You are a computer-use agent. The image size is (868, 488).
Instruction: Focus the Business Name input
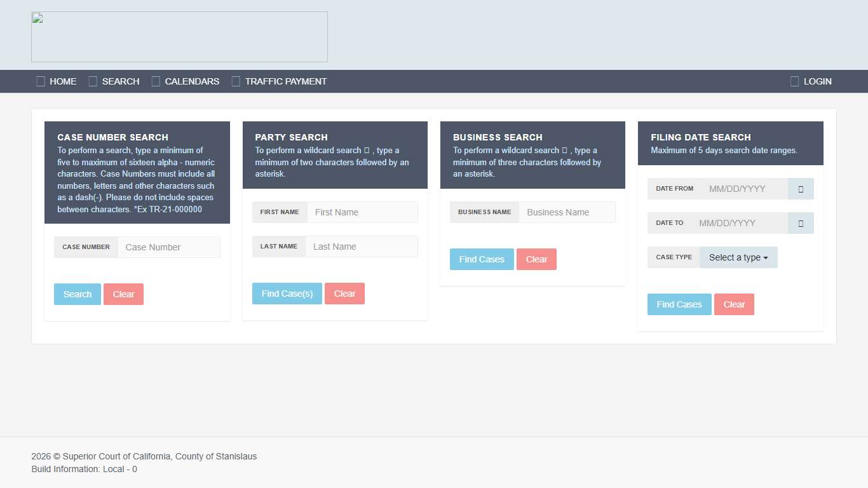[x=567, y=212]
